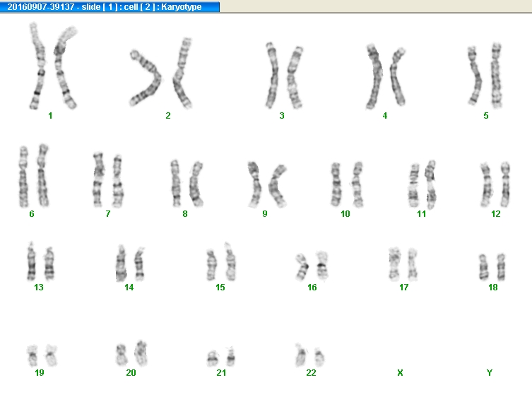Click the green label '4'
532x409 pixels.
coord(385,116)
